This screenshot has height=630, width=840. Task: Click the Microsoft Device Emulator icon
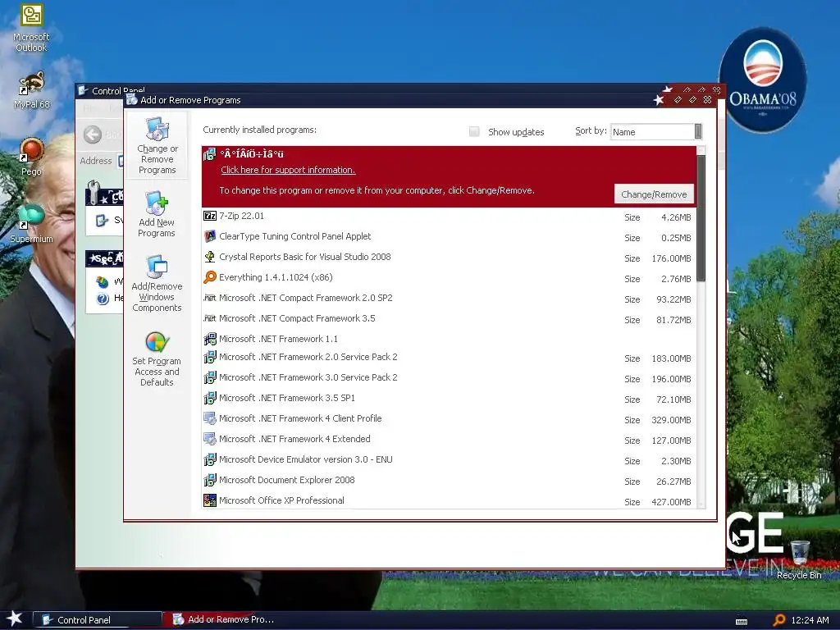(x=210, y=459)
